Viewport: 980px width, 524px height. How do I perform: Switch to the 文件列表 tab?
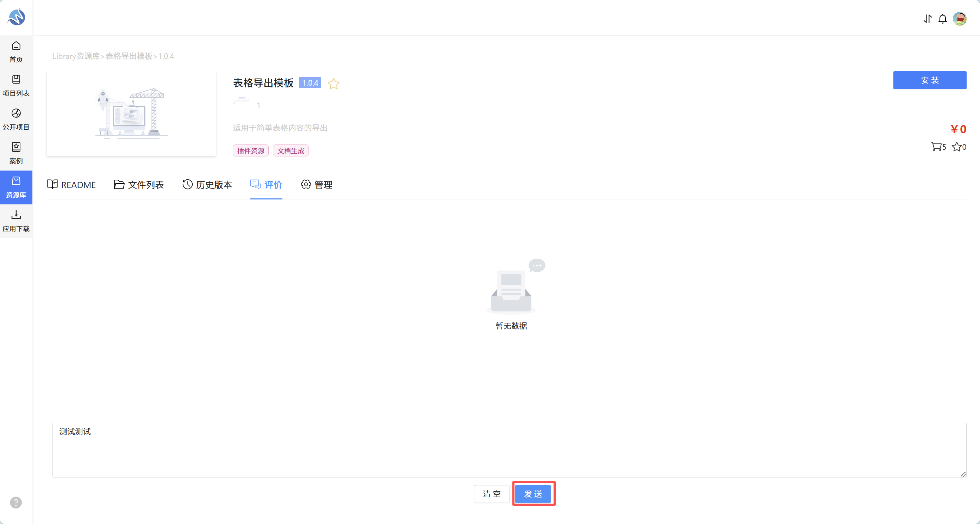click(x=139, y=185)
